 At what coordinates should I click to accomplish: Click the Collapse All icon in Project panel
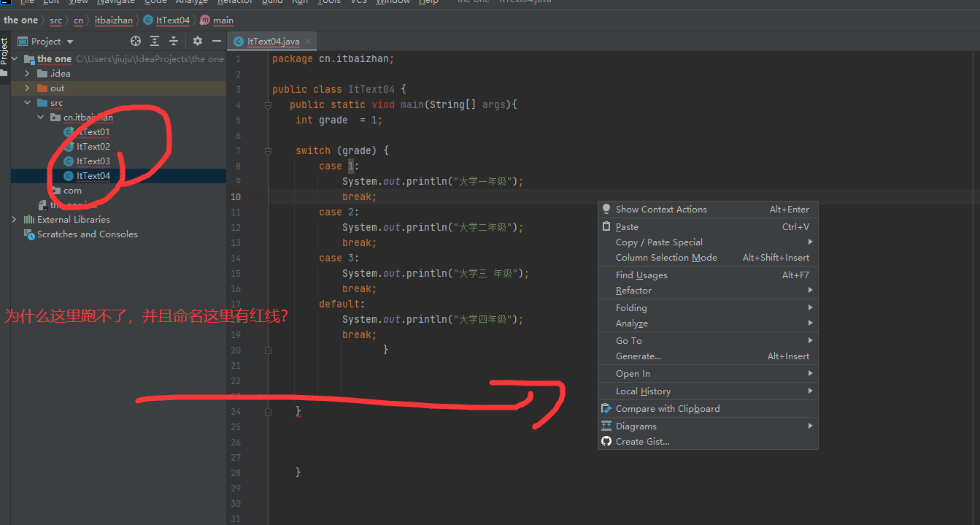click(174, 41)
